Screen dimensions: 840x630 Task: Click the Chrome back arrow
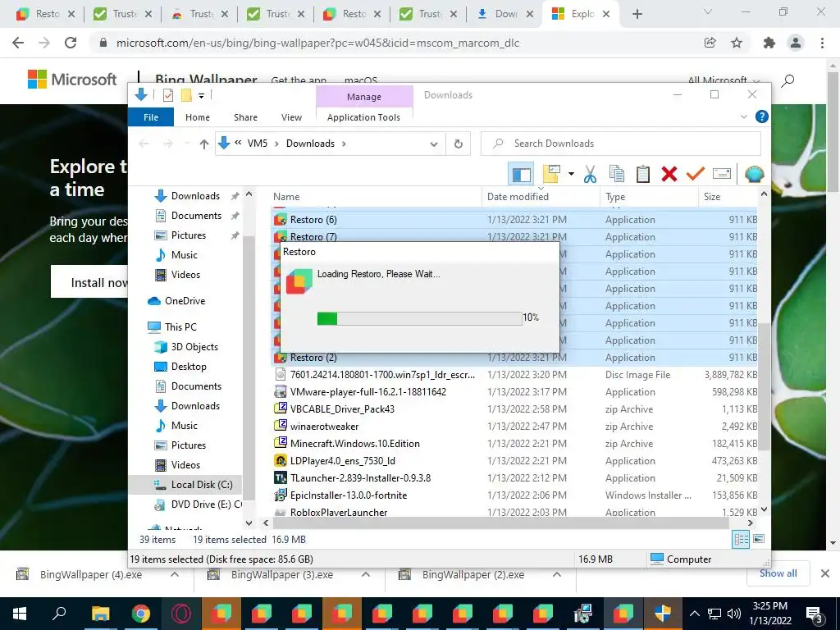pos(18,43)
